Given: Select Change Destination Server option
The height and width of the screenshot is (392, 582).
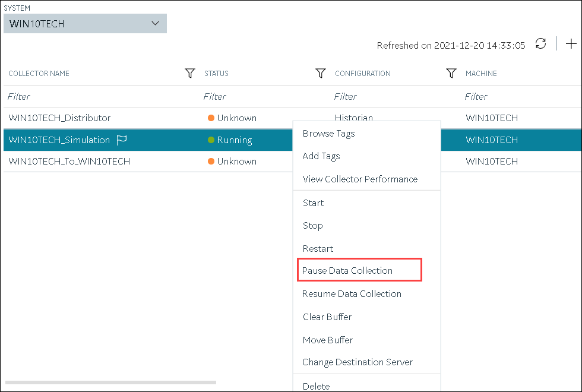Looking at the screenshot, I should coord(358,362).
